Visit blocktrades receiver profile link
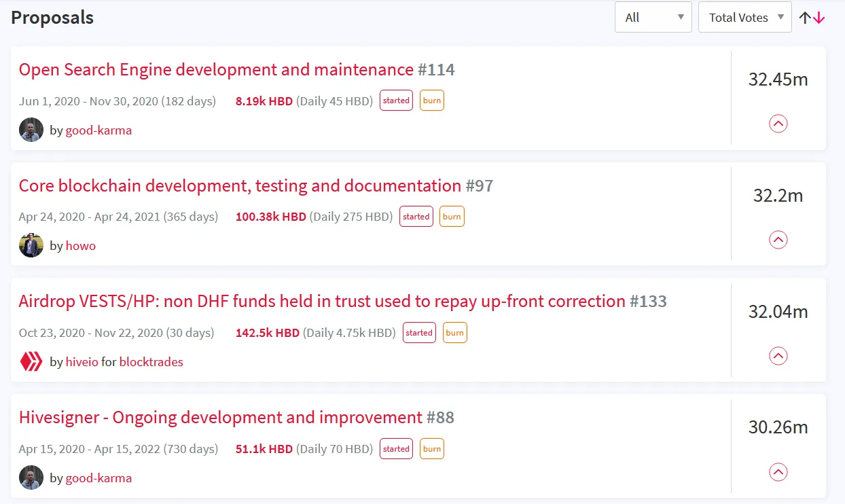 (151, 362)
